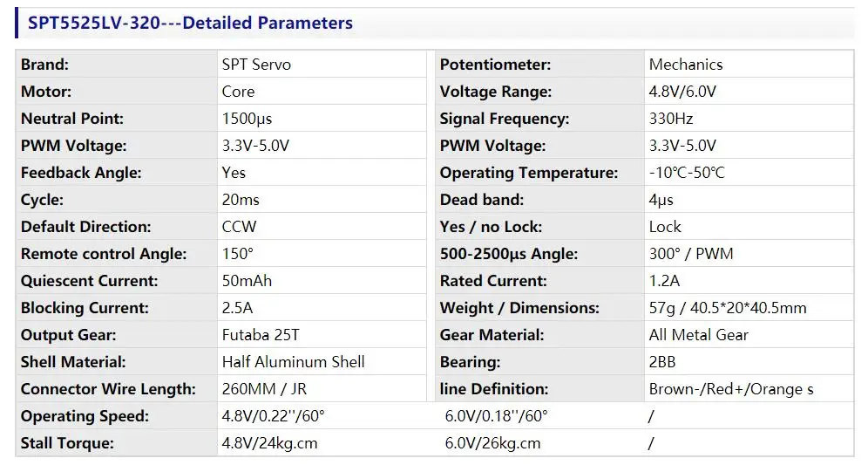Screen dimensions: 868x465
Task: Click the Voltage Range value 4.8V/6.0V
Action: pyautogui.click(x=682, y=92)
